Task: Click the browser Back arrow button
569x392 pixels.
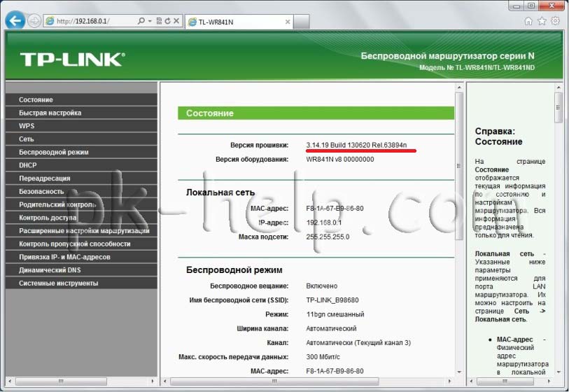Action: point(15,21)
